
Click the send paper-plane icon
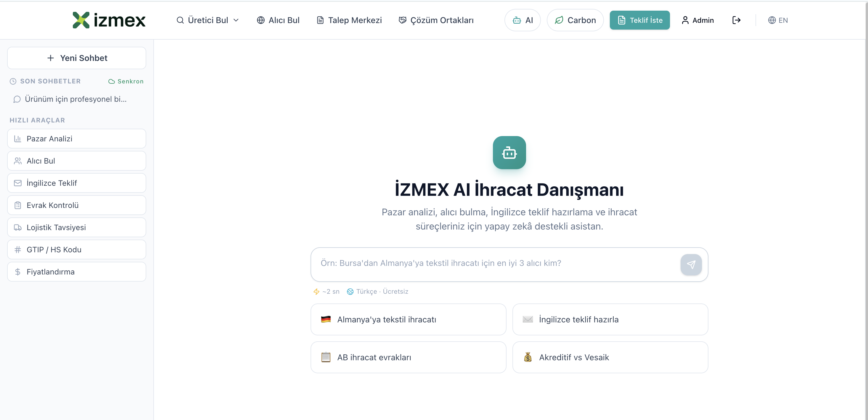click(x=691, y=264)
